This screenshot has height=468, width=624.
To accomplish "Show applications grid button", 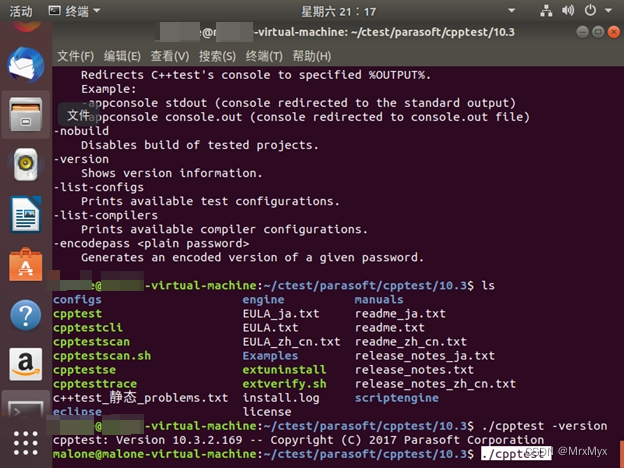I will tap(26, 443).
